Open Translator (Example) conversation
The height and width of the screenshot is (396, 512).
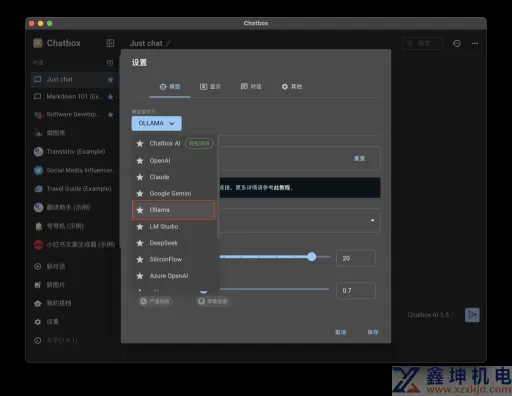74,152
